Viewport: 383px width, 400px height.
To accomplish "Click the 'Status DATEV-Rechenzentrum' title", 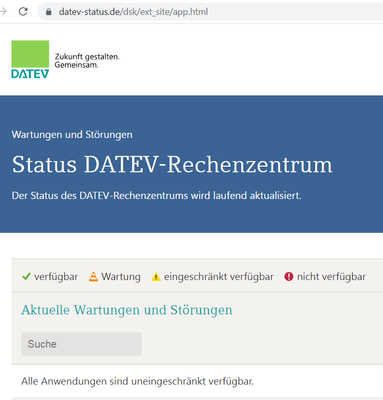I will tap(172, 164).
